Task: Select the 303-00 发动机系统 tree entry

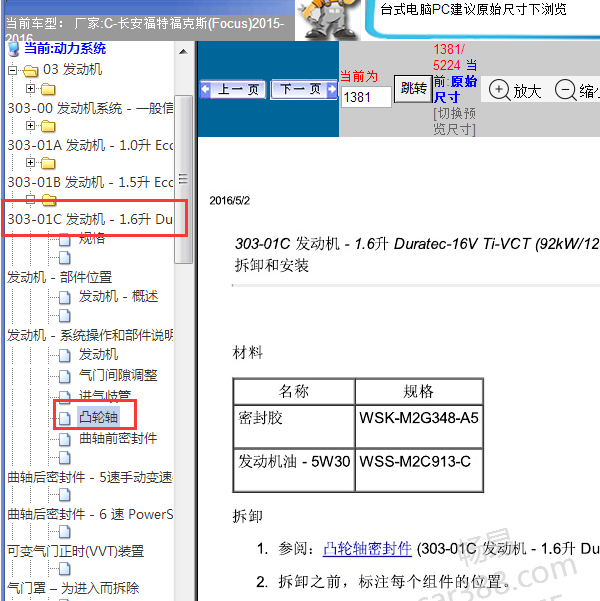Action: pyautogui.click(x=90, y=108)
